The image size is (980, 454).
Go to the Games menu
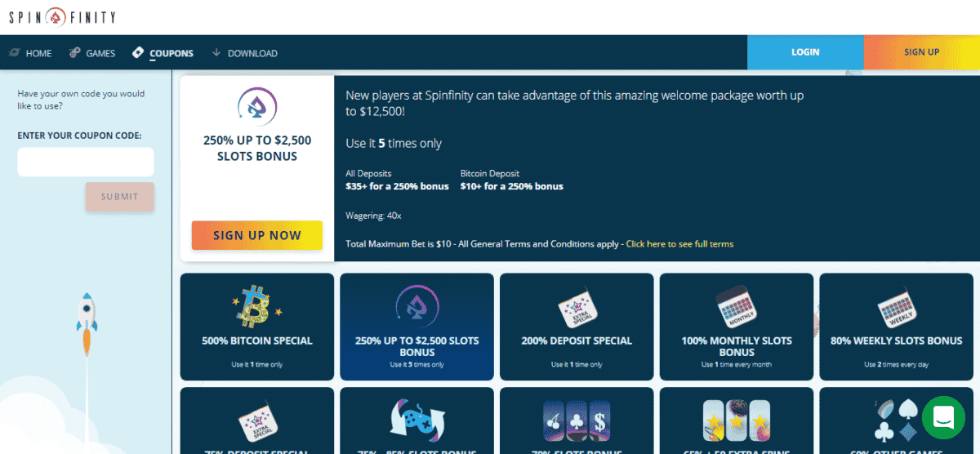(92, 53)
